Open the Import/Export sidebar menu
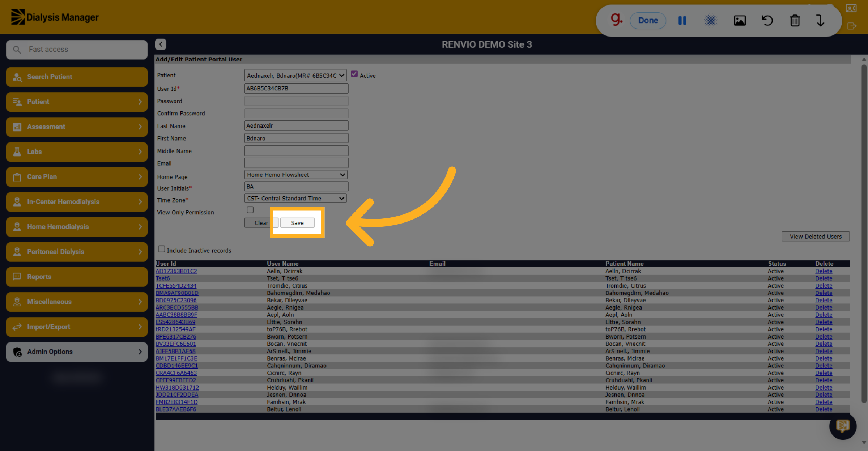The height and width of the screenshot is (451, 868). (77, 327)
